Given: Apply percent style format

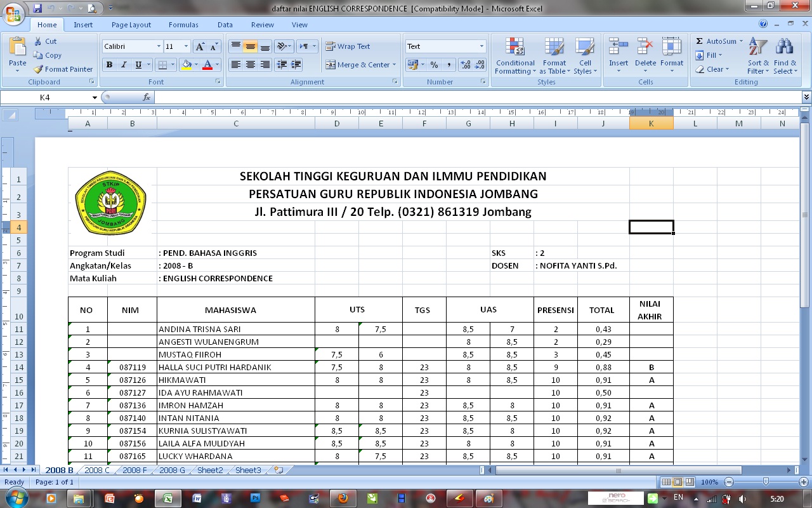Looking at the screenshot, I should [x=434, y=65].
